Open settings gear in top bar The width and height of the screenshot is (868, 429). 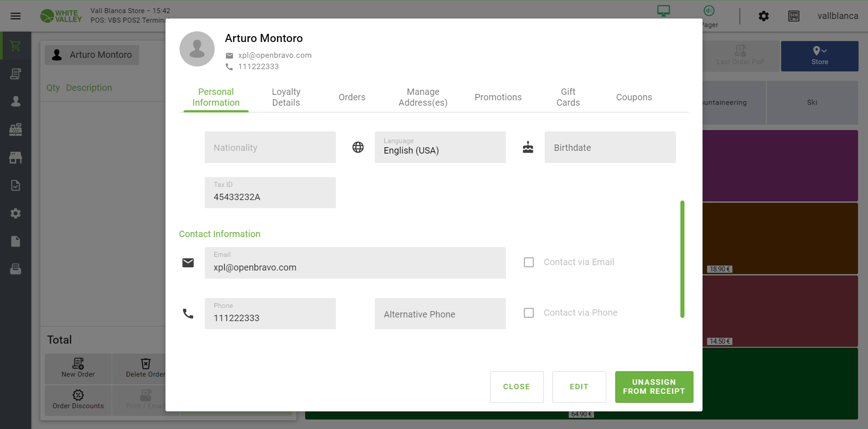764,16
